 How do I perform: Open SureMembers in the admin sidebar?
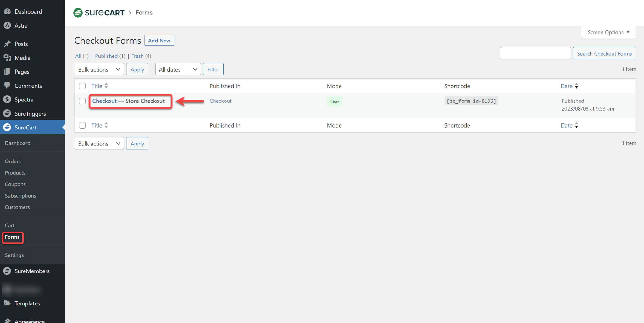pos(32,271)
